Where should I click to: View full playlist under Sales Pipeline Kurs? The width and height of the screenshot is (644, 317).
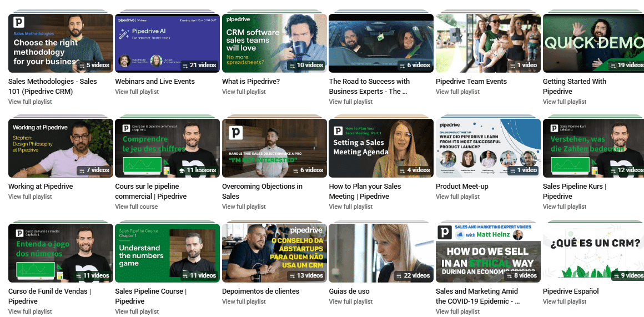565,207
